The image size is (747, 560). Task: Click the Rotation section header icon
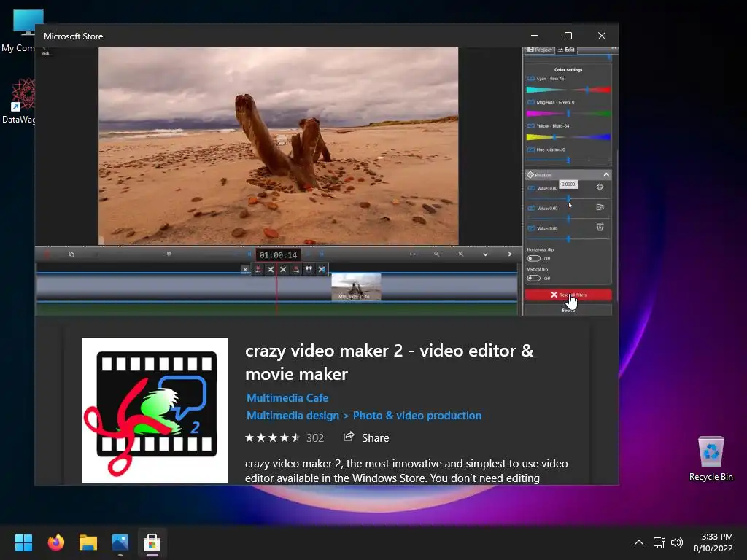(x=530, y=175)
